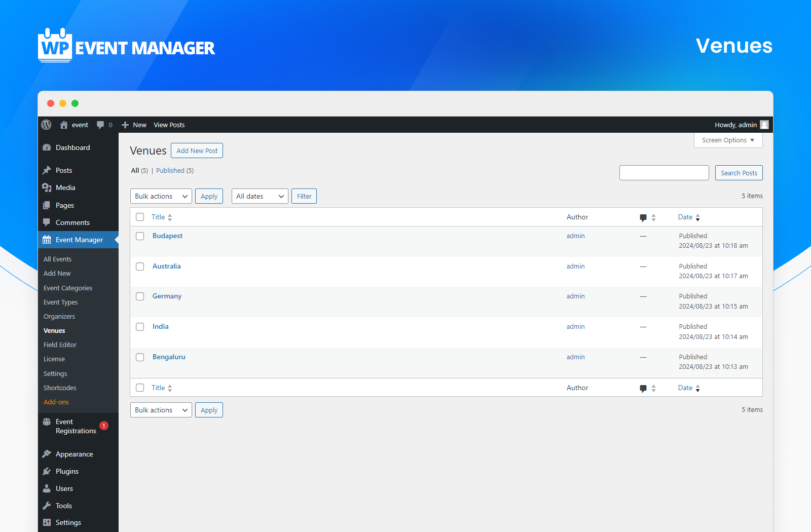Open All Events submenu item
This screenshot has width=811, height=532.
pyautogui.click(x=57, y=259)
